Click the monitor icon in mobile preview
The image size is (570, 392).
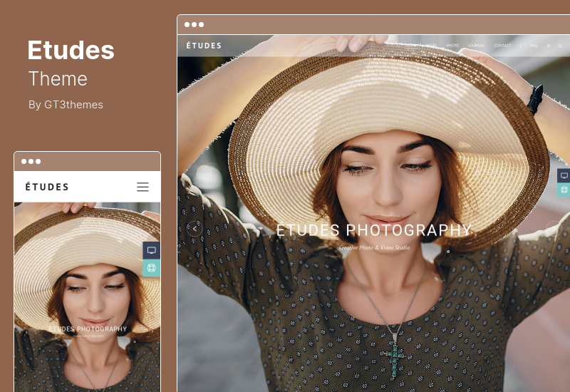pyautogui.click(x=152, y=250)
